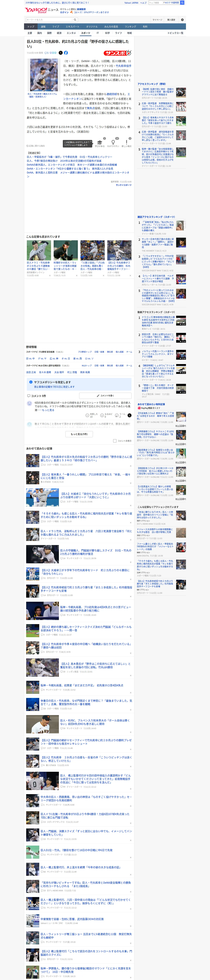
Task: Click the first commenter's avatar icon
Action: pos(29,403)
